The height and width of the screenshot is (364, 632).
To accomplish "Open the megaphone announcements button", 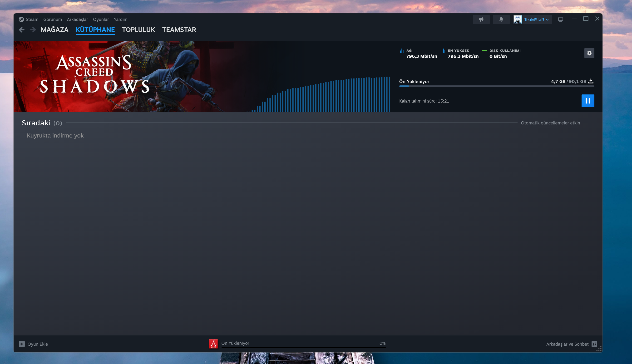I will point(481,20).
